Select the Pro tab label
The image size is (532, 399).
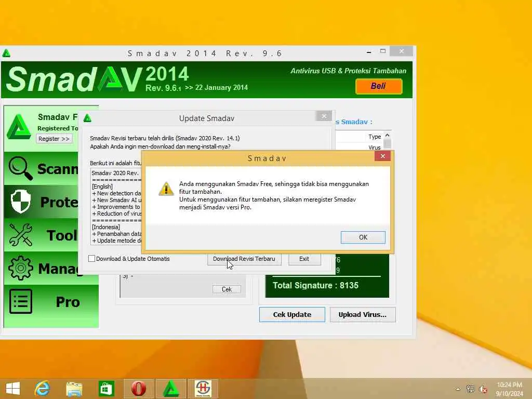[68, 302]
